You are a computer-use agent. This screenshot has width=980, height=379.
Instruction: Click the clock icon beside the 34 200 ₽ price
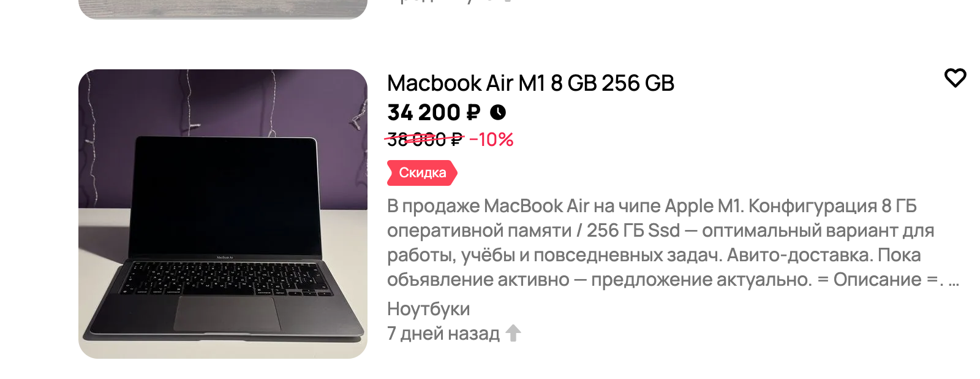coord(498,112)
